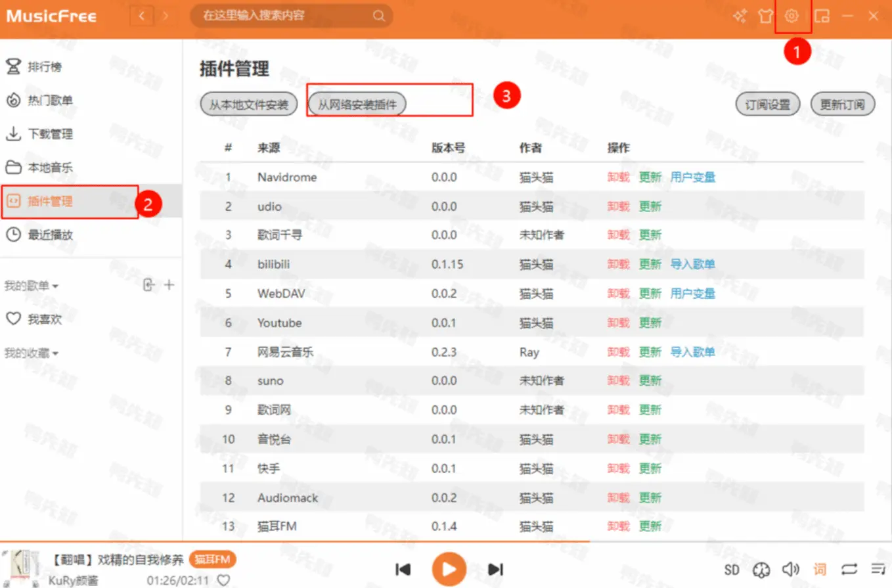Click 从网络安装插件 button
892x588 pixels.
click(358, 104)
